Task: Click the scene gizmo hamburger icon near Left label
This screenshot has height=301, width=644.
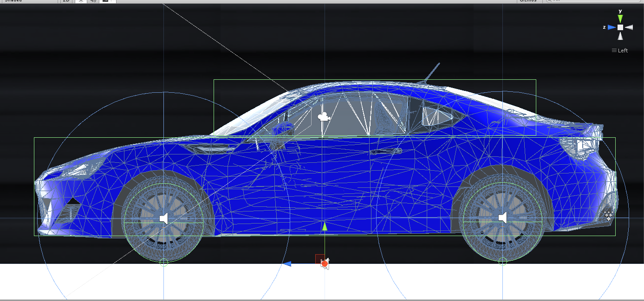Action: pos(614,50)
